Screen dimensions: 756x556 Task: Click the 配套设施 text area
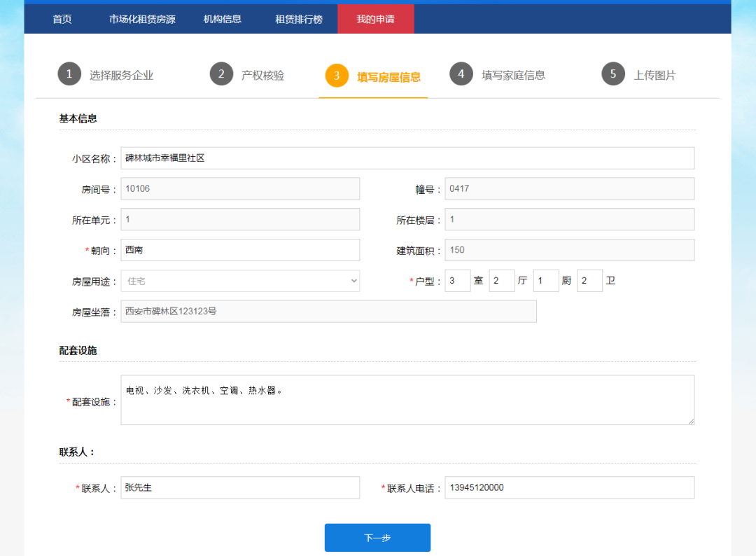(x=407, y=400)
